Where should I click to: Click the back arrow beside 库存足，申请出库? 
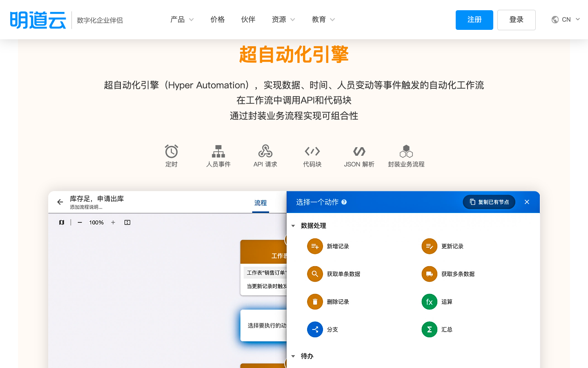tap(60, 202)
